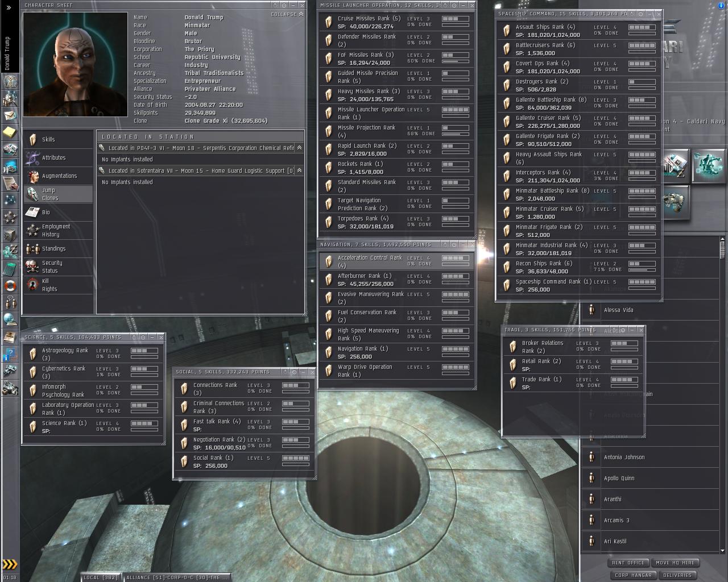This screenshot has height=582, width=728.
Task: Open the Deliveries button
Action: click(677, 575)
